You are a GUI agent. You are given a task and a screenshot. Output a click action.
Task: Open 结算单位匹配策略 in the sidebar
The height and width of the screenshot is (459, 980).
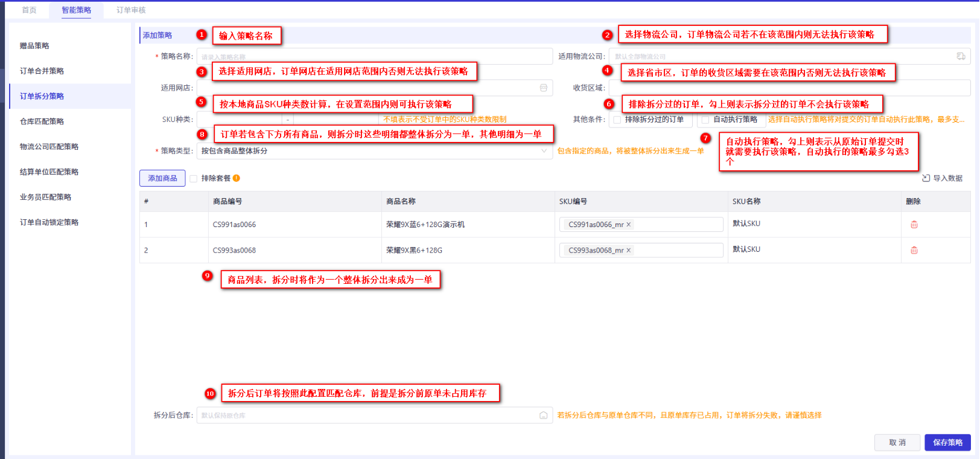[49, 172]
